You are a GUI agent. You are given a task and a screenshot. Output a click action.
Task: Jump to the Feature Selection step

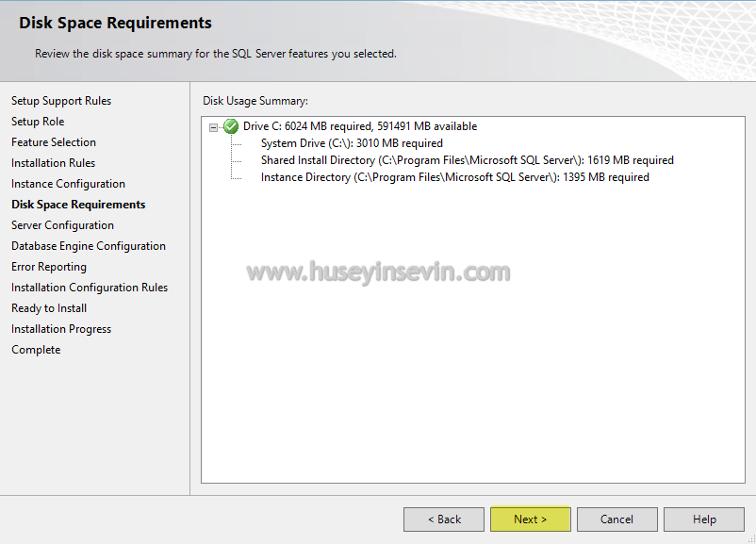(x=54, y=142)
